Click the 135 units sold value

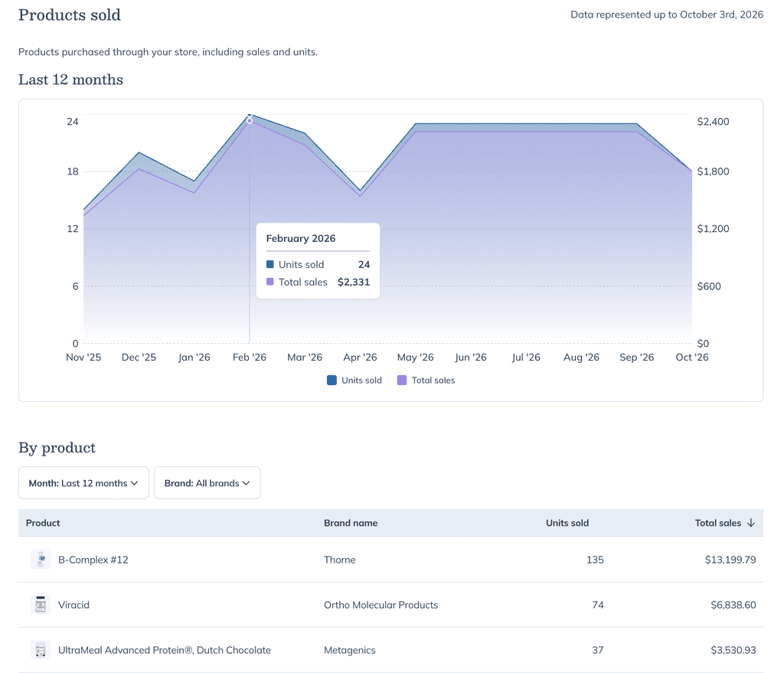click(x=595, y=560)
